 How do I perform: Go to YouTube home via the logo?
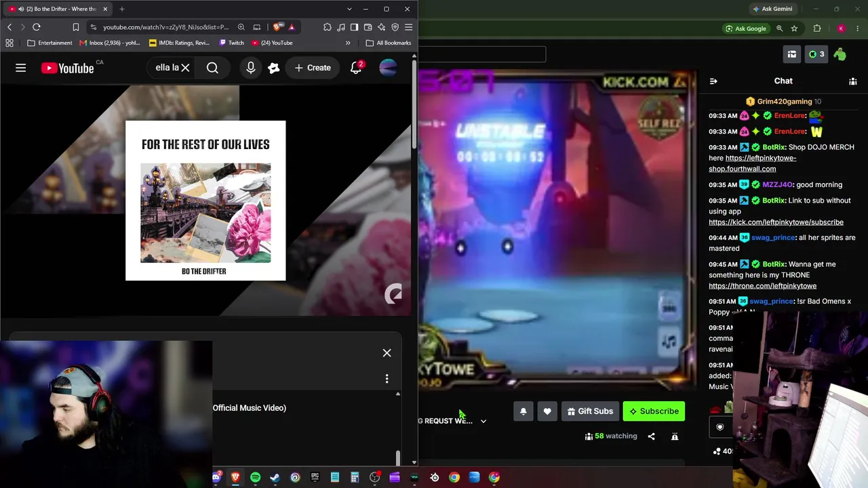67,68
